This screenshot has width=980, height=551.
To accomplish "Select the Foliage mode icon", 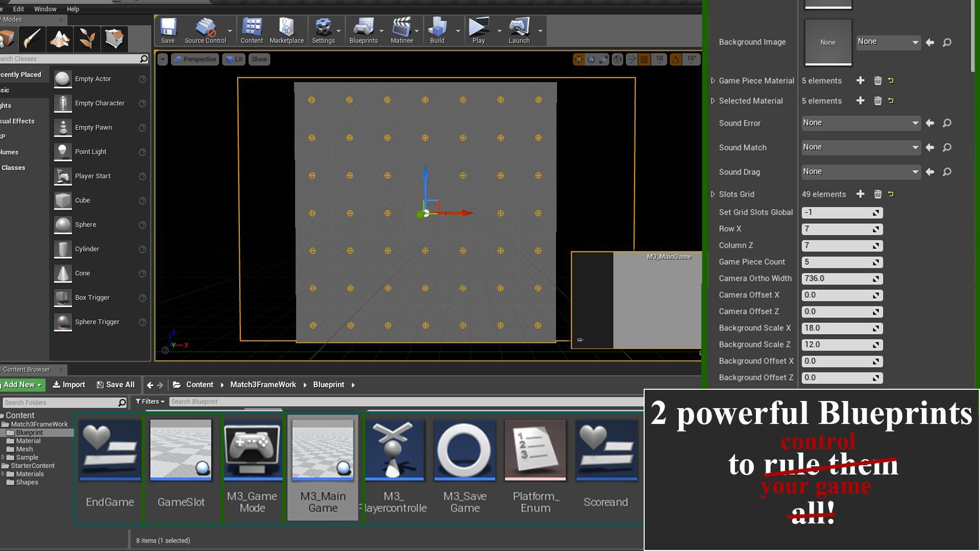I will (x=87, y=39).
